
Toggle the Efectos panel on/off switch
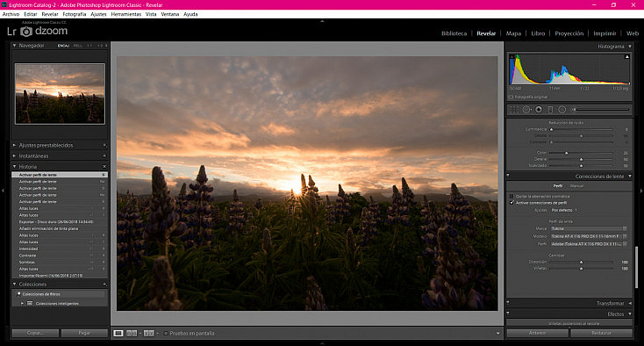[x=509, y=314]
